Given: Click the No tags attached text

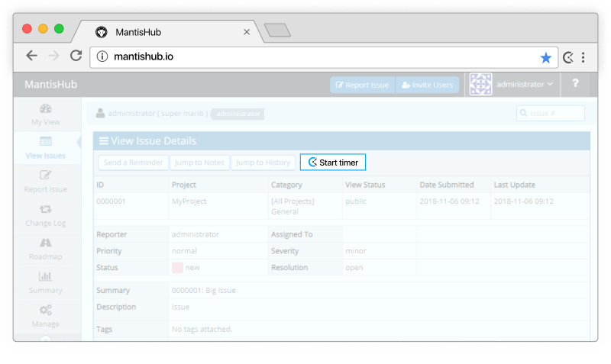Looking at the screenshot, I should 202,329.
